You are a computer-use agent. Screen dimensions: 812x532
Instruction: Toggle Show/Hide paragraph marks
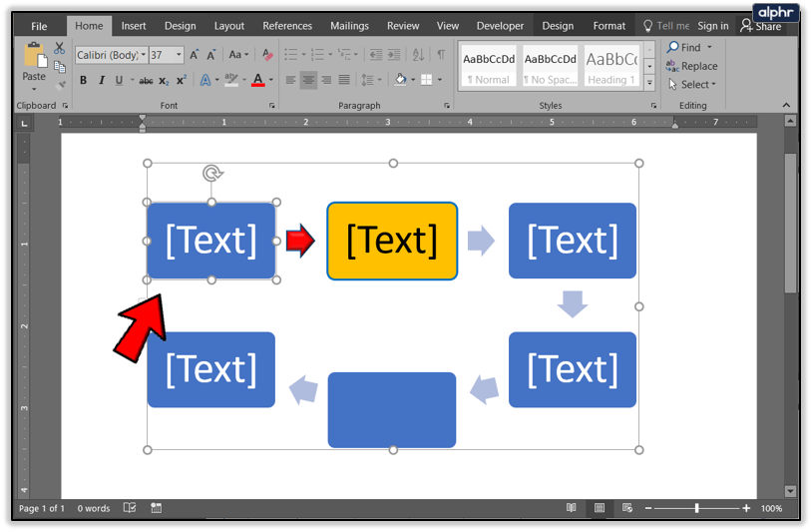pos(441,55)
